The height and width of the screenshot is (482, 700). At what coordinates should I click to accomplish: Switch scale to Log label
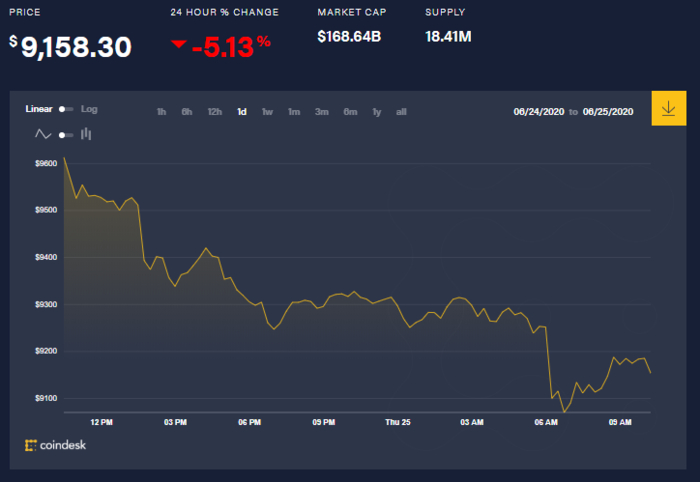89,109
